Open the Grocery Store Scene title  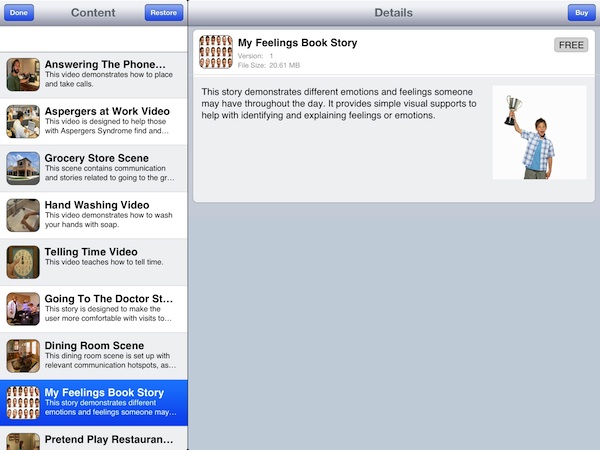[x=97, y=158]
